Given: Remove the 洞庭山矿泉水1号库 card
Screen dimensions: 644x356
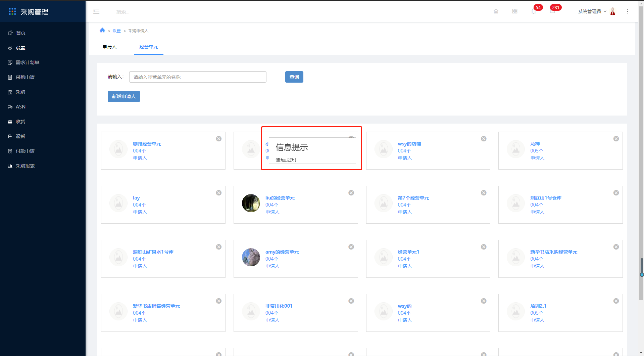Looking at the screenshot, I should pyautogui.click(x=219, y=247).
